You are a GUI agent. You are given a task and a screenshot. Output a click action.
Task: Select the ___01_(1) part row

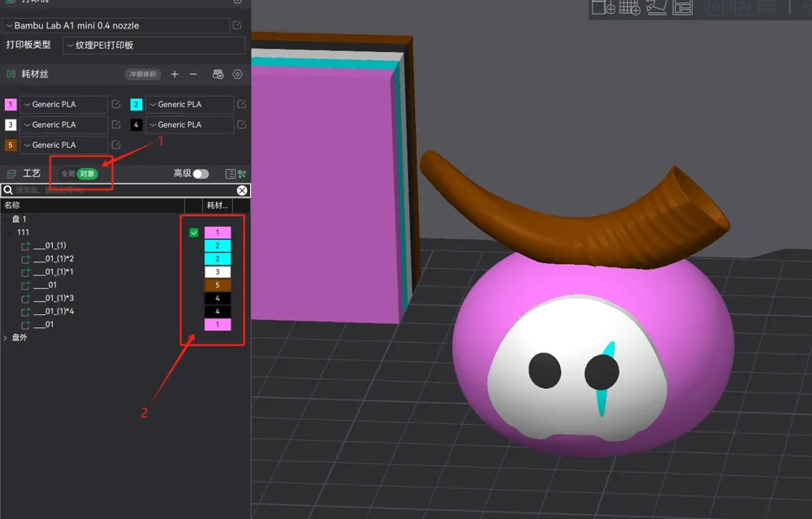click(125, 245)
